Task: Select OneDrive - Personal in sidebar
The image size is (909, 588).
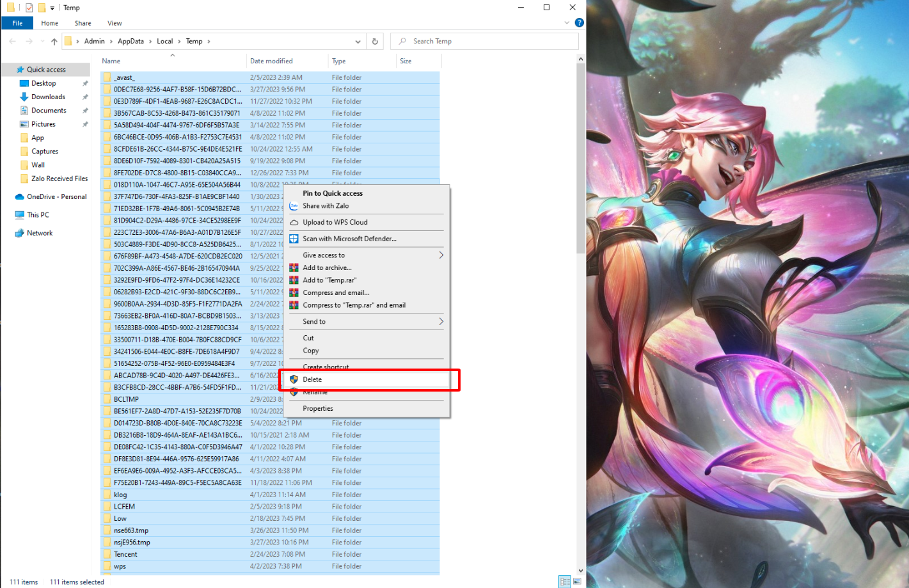Action: (x=56, y=196)
